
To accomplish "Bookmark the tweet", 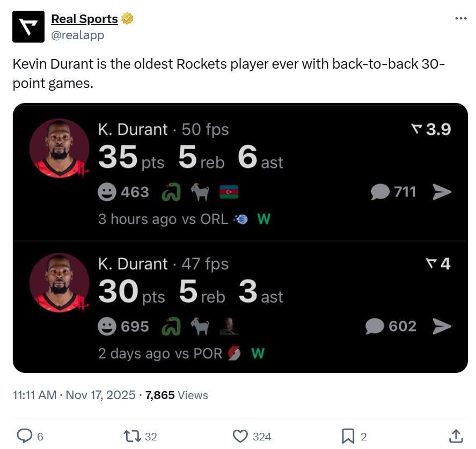I will [x=348, y=436].
